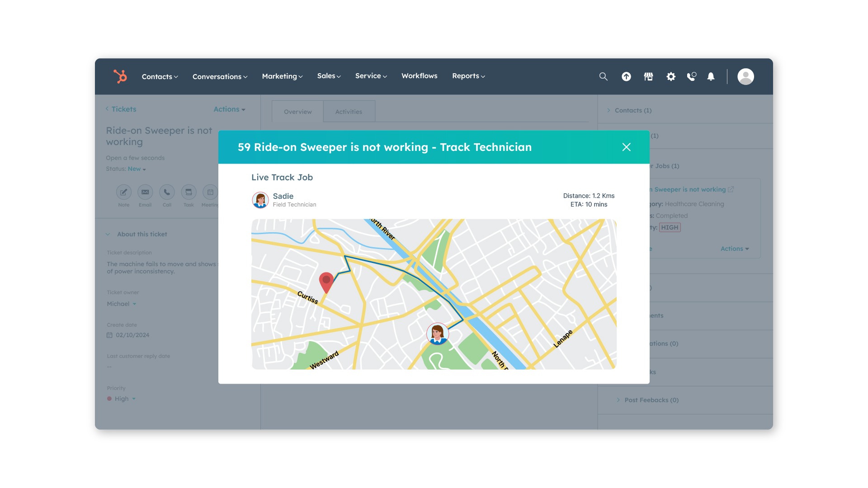The image size is (868, 488).
Task: Click the create date calendar icon
Action: point(109,335)
